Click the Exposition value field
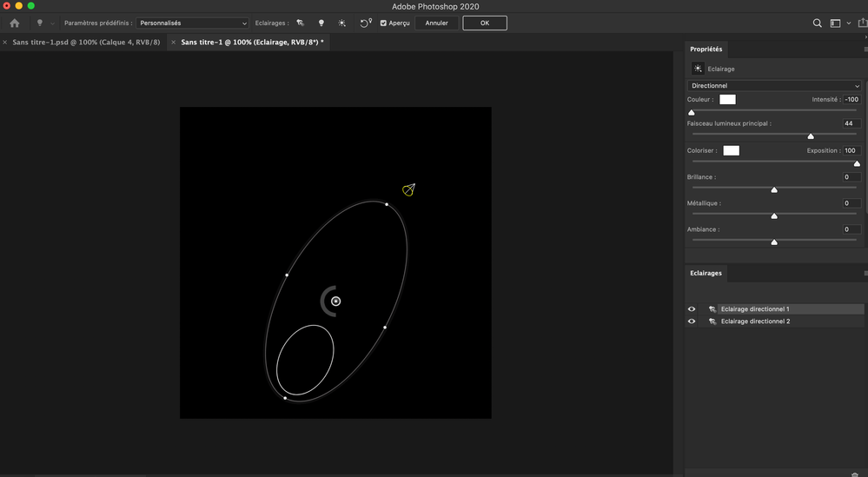 [x=851, y=150]
